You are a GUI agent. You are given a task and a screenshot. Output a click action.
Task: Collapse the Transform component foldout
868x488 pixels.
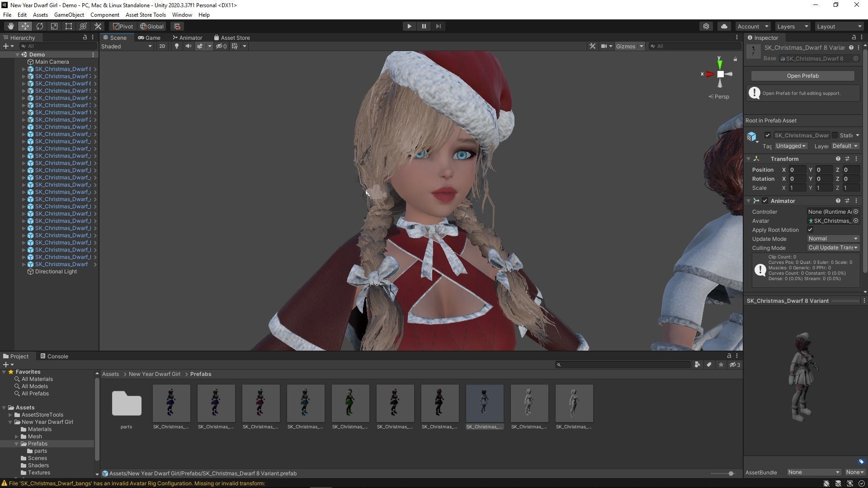(x=749, y=159)
